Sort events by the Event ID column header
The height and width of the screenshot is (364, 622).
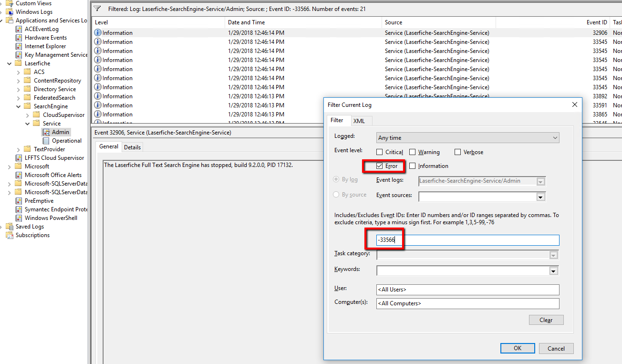pyautogui.click(x=553, y=22)
